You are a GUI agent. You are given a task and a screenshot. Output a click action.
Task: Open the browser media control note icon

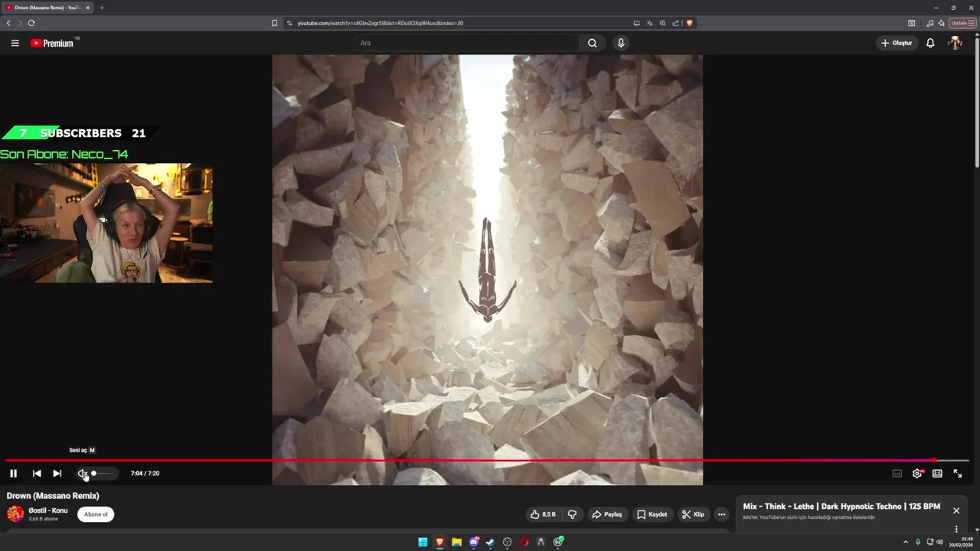(x=930, y=23)
